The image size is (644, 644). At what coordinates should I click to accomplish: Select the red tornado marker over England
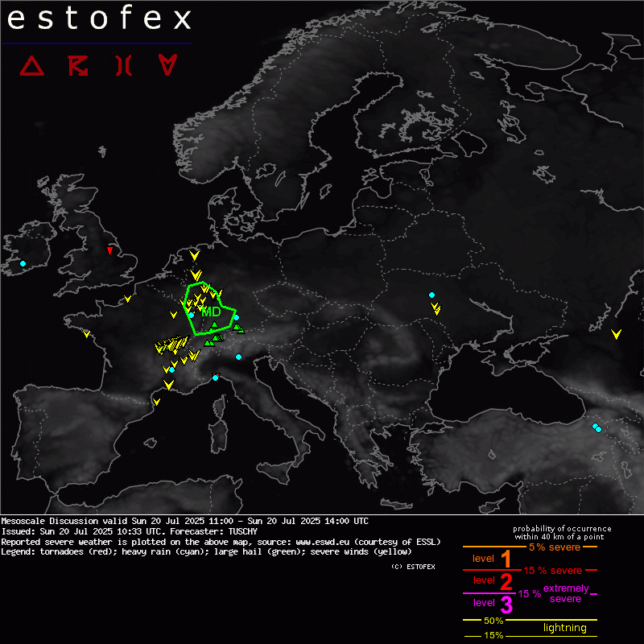109,250
